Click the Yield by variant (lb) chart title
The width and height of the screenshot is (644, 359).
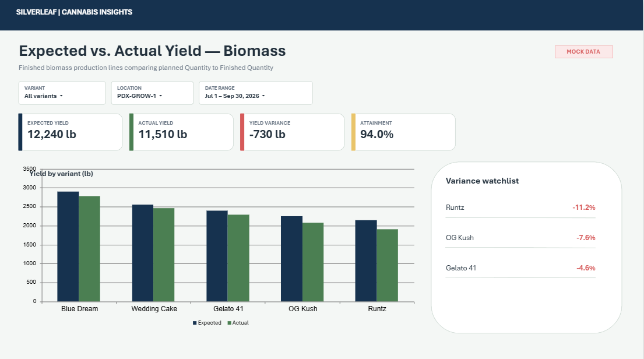(61, 174)
